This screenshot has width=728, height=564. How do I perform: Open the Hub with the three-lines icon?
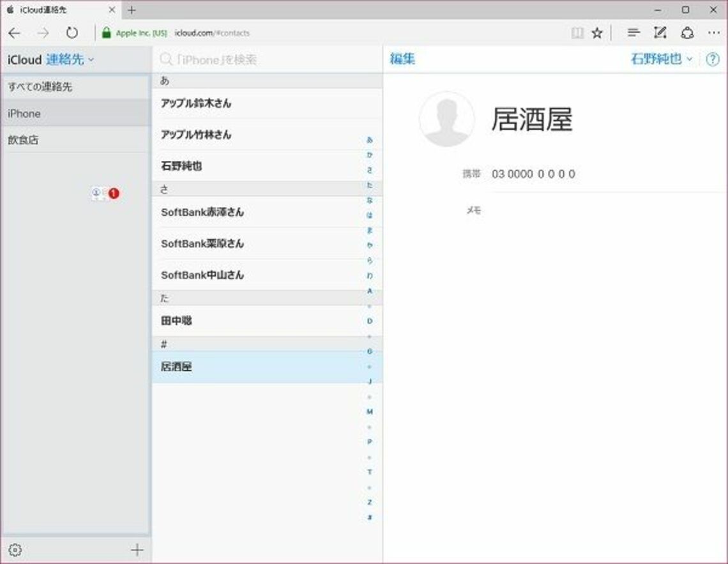pos(633,33)
